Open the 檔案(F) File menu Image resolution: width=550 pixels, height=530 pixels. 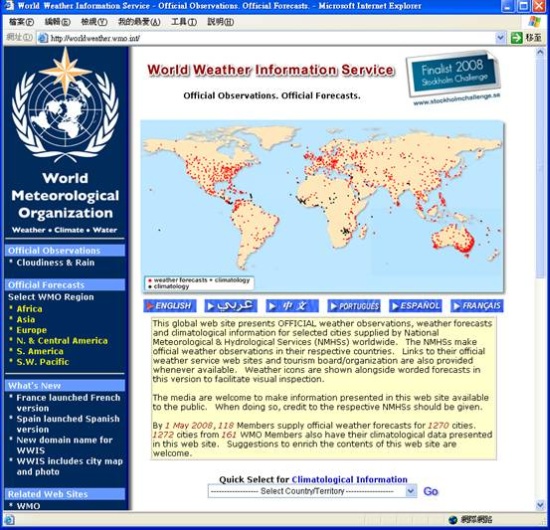click(21, 22)
